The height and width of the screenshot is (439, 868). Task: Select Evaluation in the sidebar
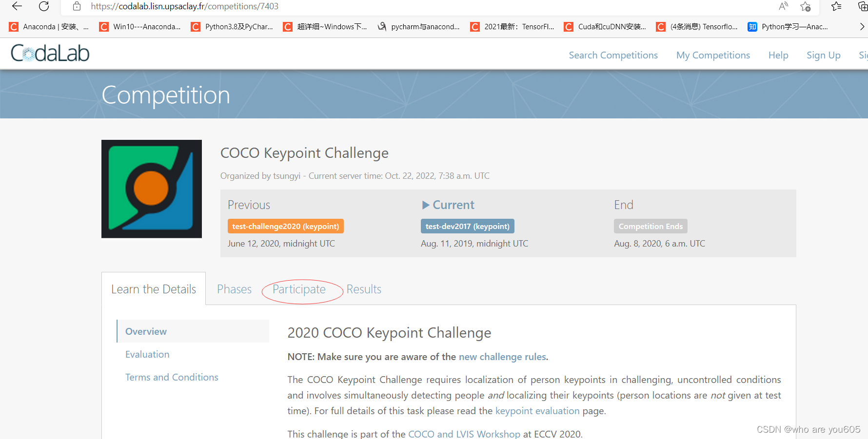click(147, 354)
